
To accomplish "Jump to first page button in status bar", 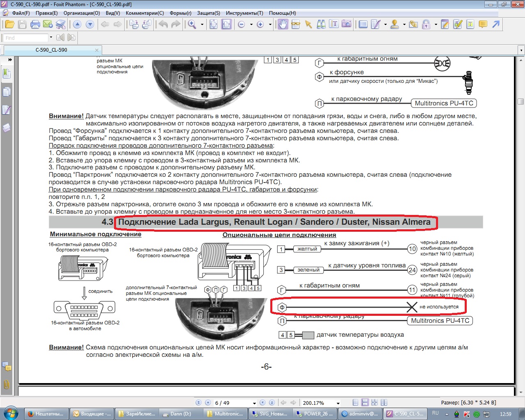I will click(x=199, y=403).
